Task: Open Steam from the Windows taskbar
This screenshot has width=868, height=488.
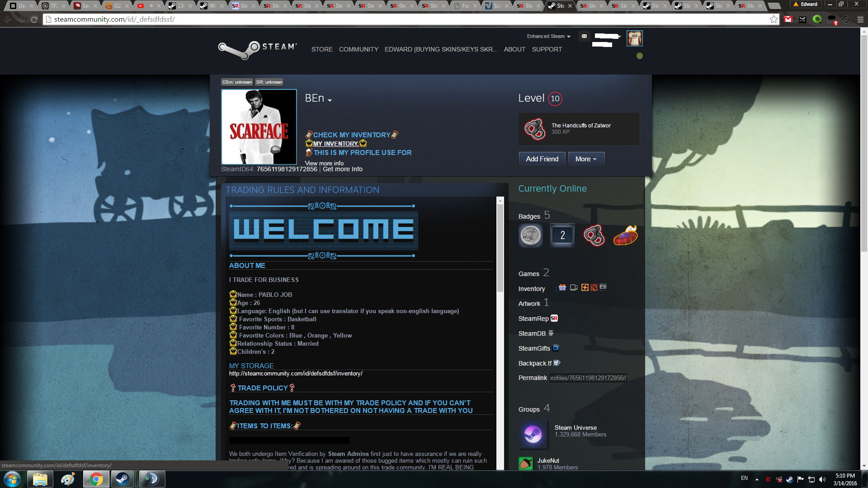Action: coord(122,479)
